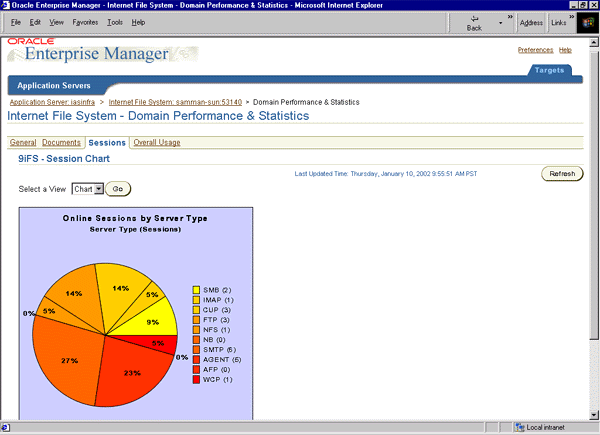Click the 'AGENT (5)' legend label
600x435 pixels.
click(x=222, y=360)
